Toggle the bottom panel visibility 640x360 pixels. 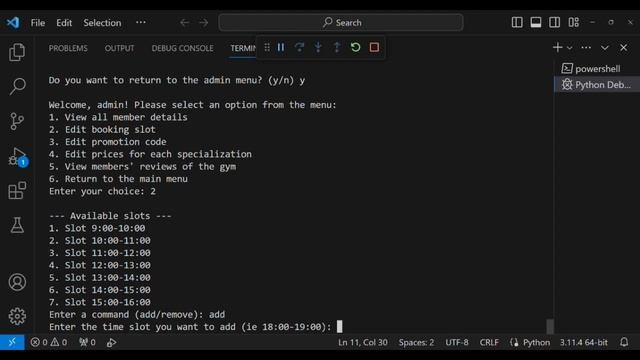536,22
